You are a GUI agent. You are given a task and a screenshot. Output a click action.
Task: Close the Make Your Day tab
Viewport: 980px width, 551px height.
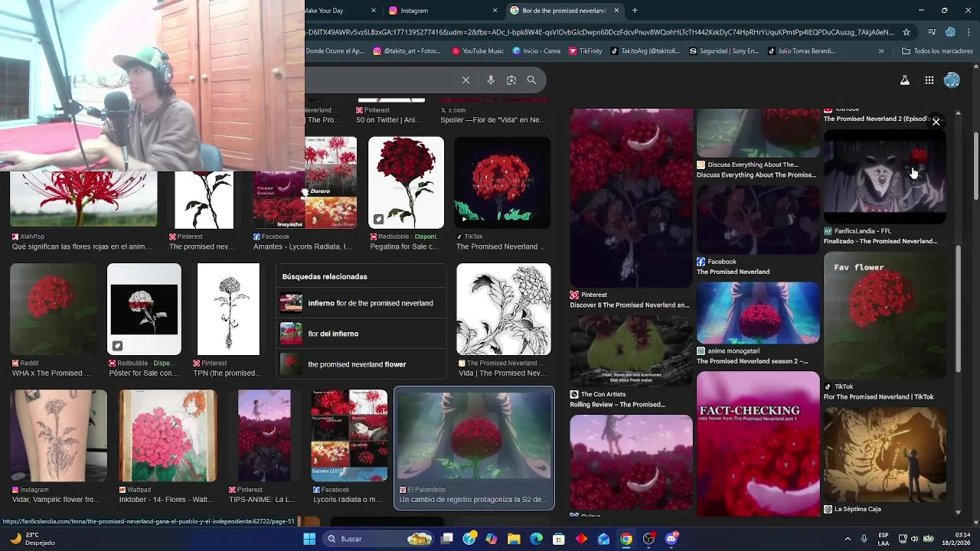(x=374, y=11)
